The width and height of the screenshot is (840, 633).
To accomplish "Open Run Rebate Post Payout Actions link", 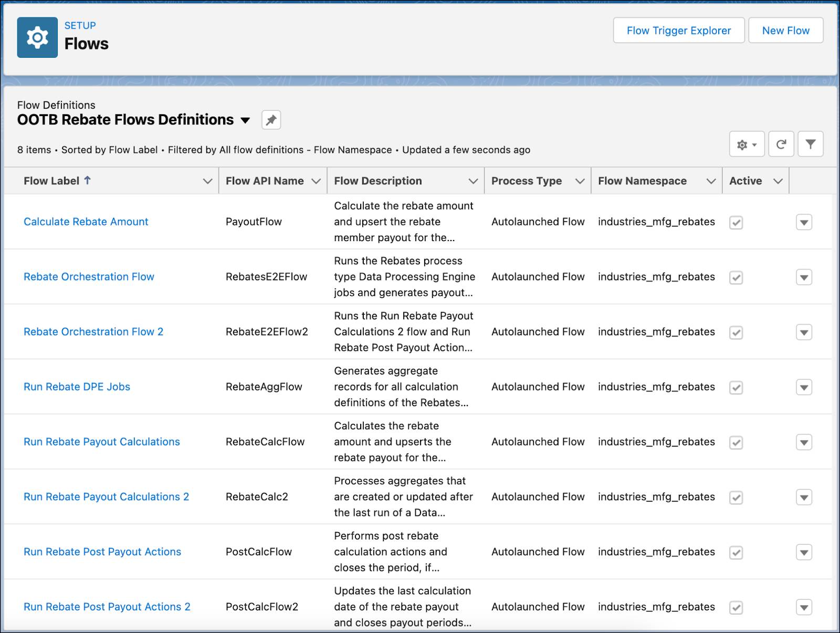I will click(x=102, y=552).
